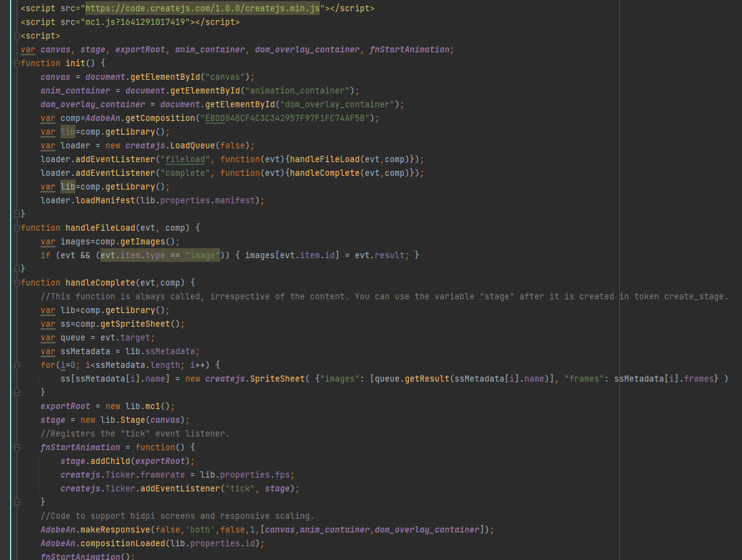Click the framerate property of createjs.Ticker
Viewport: 742px width, 560px height.
tap(163, 475)
